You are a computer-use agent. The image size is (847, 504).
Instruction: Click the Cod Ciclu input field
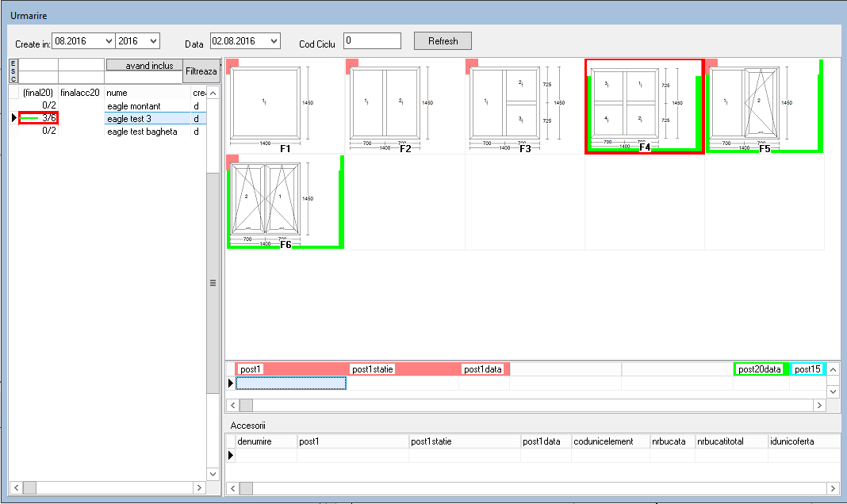point(372,41)
